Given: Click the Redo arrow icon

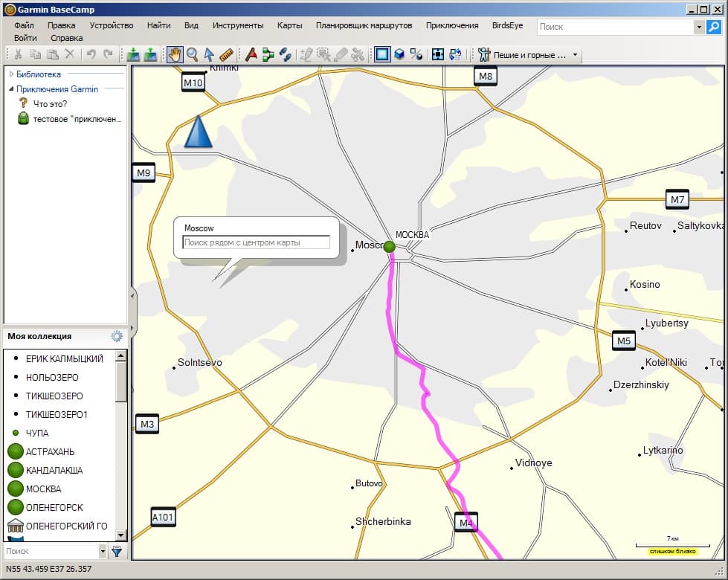Looking at the screenshot, I should [108, 54].
